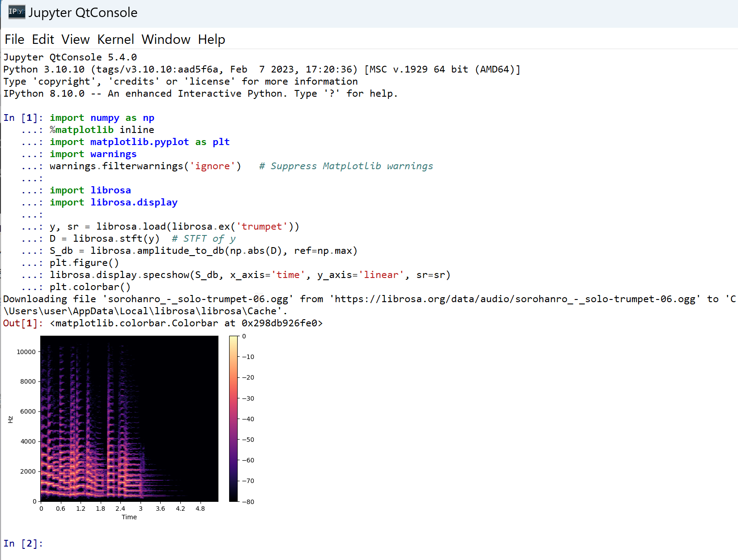Image resolution: width=738 pixels, height=560 pixels.
Task: Click the S_db amplitude_to_db line
Action: click(204, 251)
